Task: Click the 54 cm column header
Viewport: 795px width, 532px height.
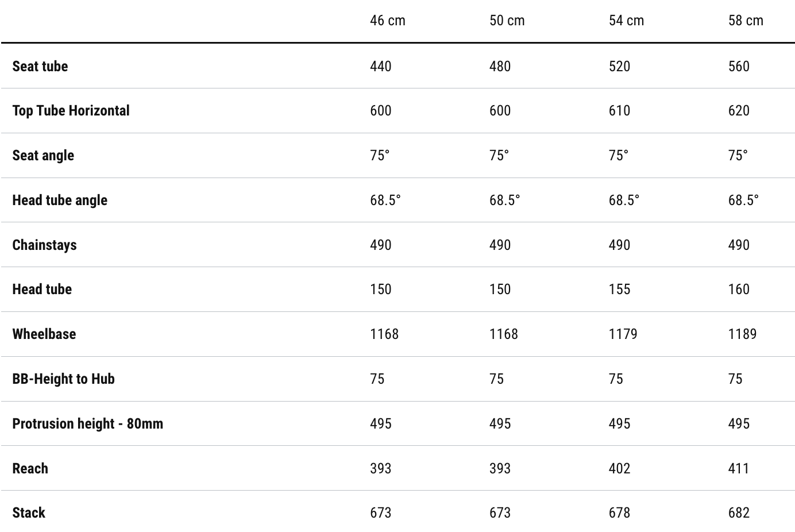Action: pyautogui.click(x=626, y=21)
